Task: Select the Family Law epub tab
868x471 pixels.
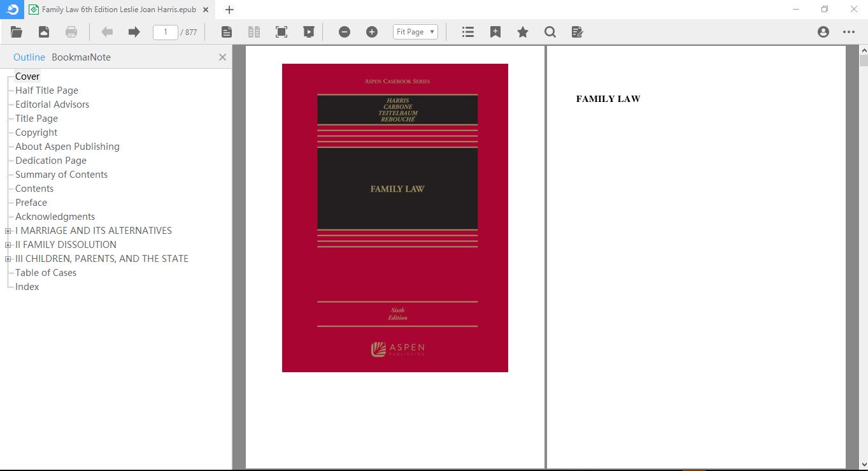Action: point(118,10)
